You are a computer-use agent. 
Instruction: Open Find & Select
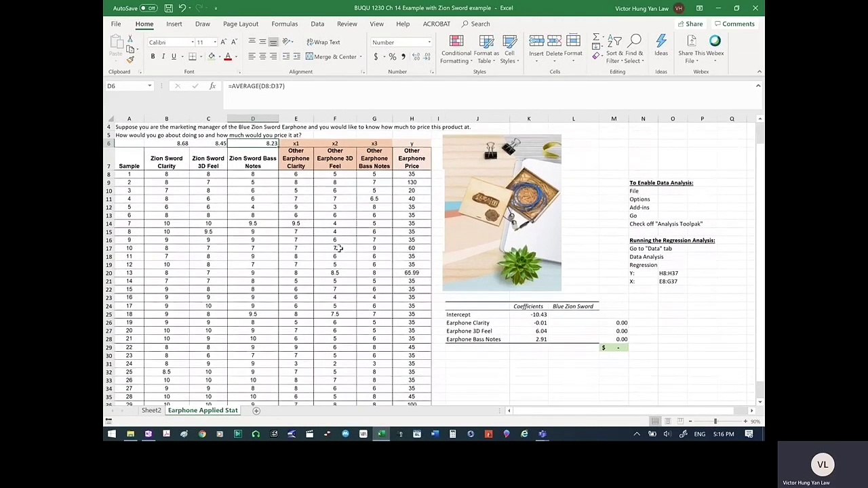click(x=634, y=49)
